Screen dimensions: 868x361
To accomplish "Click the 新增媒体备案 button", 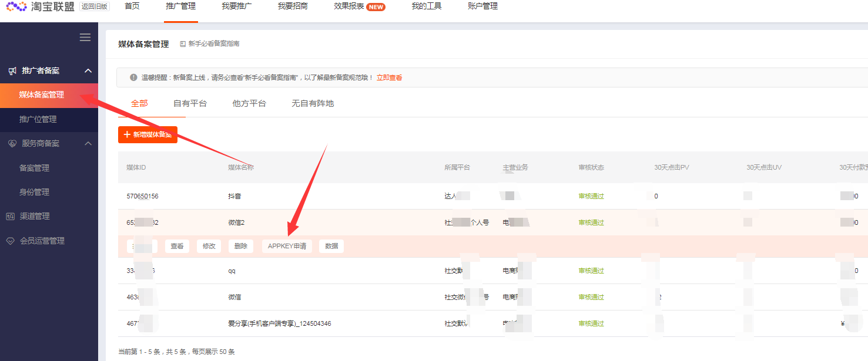I will click(148, 135).
